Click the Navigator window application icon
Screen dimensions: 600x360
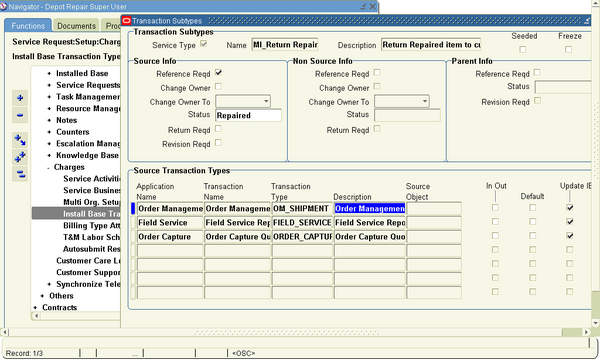(3, 7)
